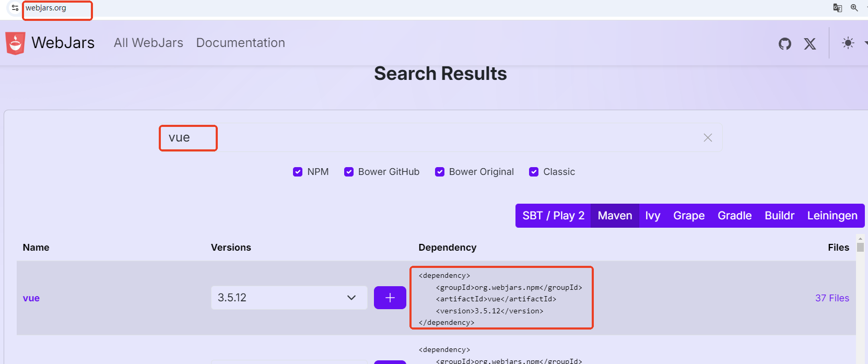Screen dimensions: 868x364
Task: Click the site info icon in address bar
Action: pos(15,8)
